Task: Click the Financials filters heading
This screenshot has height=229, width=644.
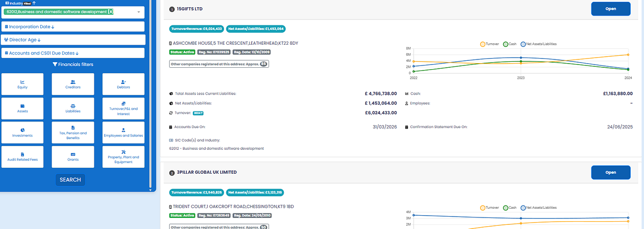Action: pyautogui.click(x=73, y=65)
